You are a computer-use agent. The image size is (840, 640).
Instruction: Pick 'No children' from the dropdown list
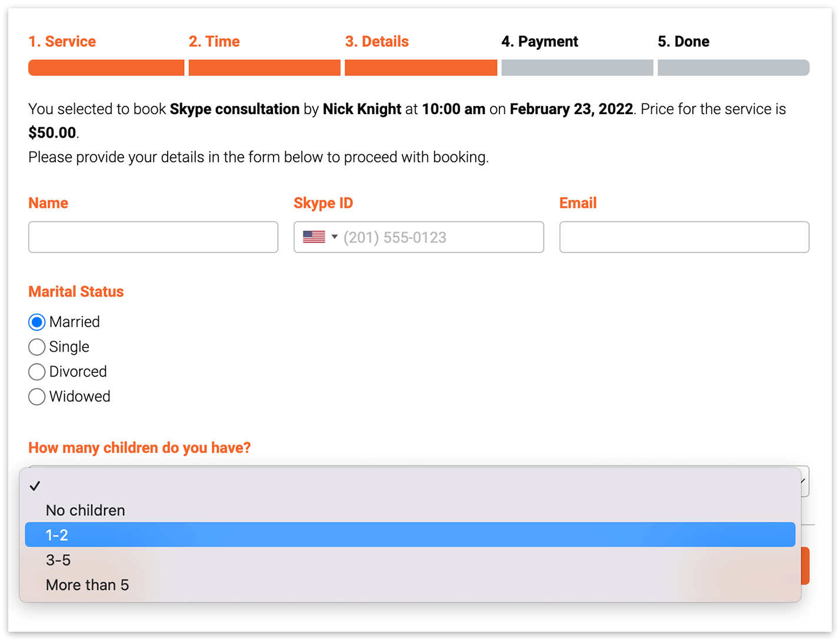(x=410, y=510)
